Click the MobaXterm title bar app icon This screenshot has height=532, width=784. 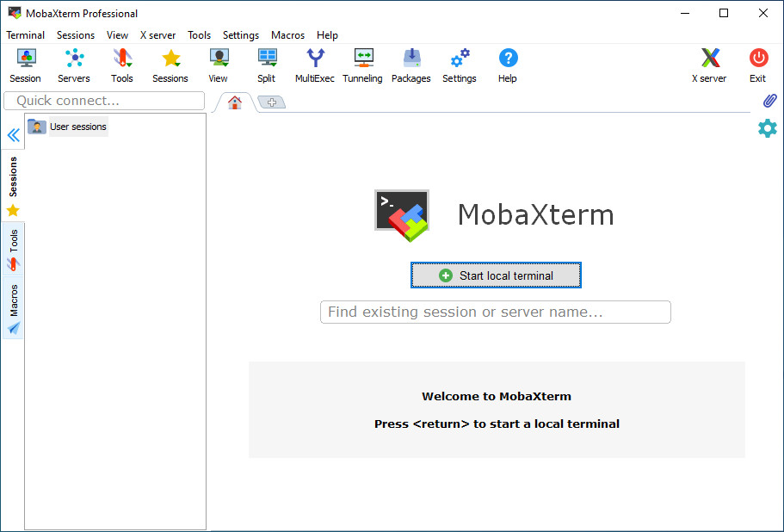point(15,13)
